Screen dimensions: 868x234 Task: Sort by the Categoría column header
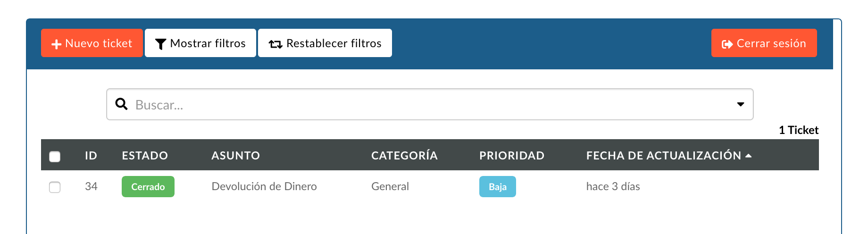click(x=404, y=155)
